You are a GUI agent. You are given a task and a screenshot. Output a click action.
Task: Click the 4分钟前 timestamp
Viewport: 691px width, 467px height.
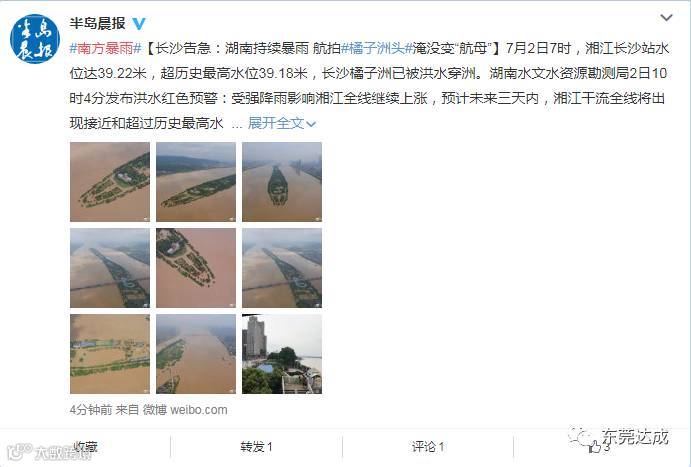tap(91, 410)
